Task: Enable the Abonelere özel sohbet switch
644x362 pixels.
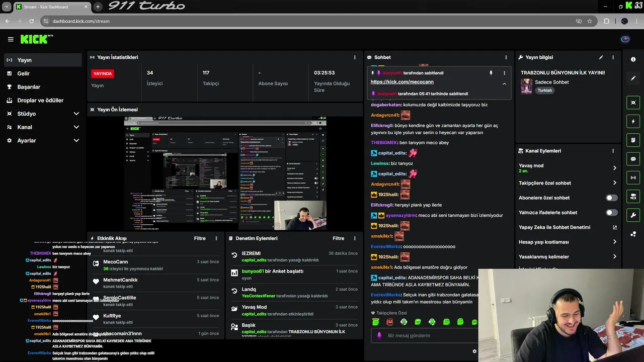Action: (611, 198)
